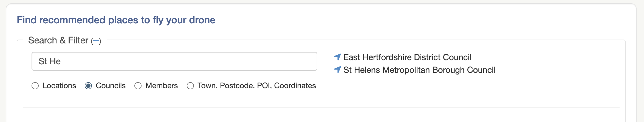Image resolution: width=644 pixels, height=122 pixels.
Task: Click the 'Find recommended places to fly your drone' heading
Action: (116, 20)
